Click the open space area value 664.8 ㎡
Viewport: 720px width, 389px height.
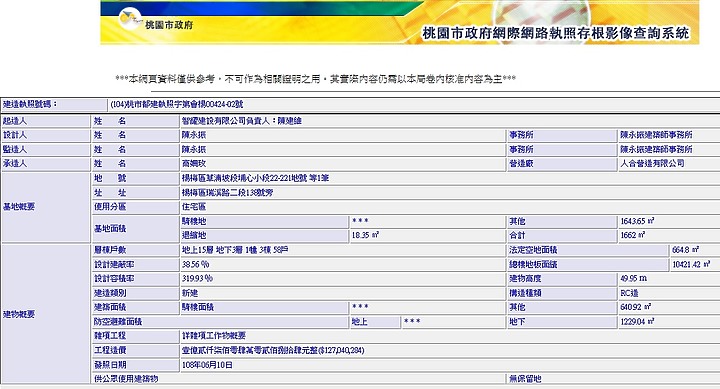click(x=686, y=250)
